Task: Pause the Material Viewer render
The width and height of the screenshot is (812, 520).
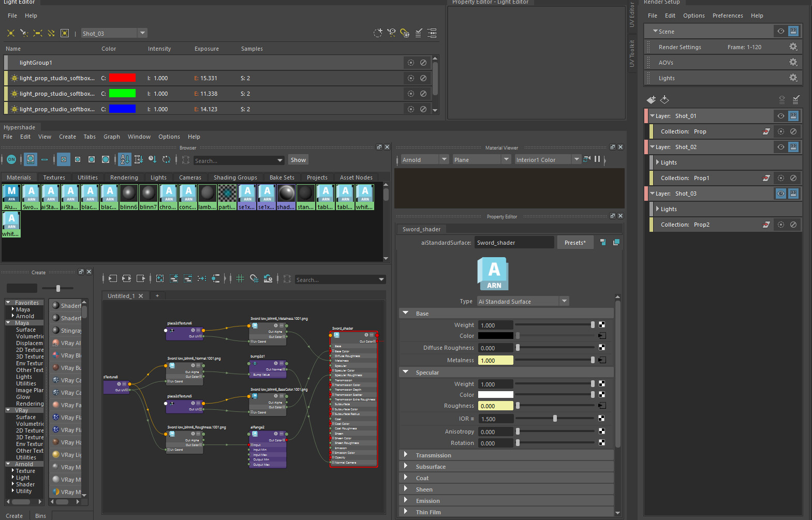Action: 597,159
